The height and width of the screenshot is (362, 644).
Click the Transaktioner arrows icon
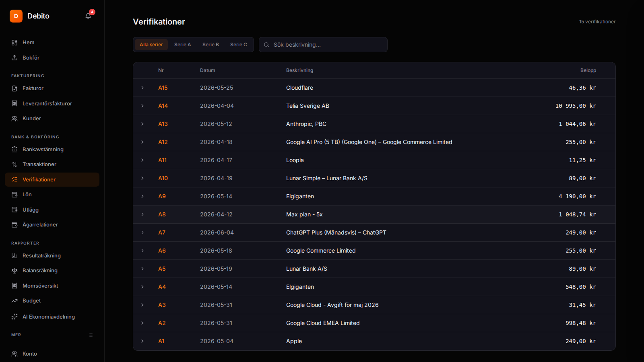(x=14, y=165)
